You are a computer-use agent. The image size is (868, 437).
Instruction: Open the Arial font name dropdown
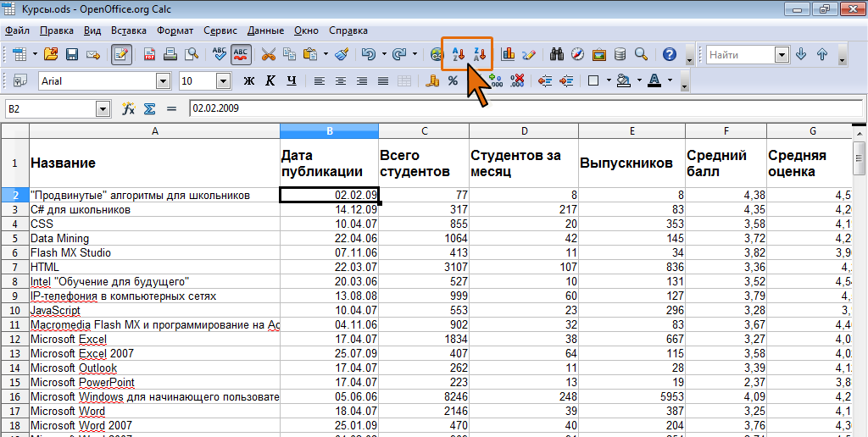pyautogui.click(x=164, y=81)
